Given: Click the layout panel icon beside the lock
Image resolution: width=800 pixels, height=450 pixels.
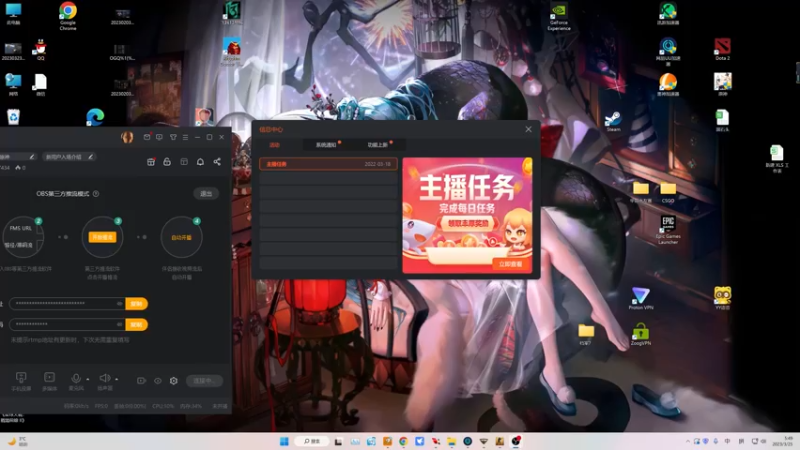Looking at the screenshot, I should [184, 162].
